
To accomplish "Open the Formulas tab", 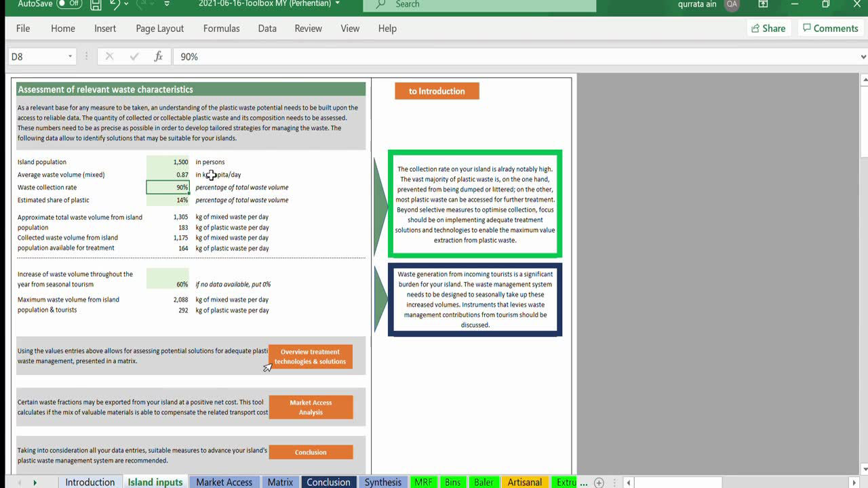I will pyautogui.click(x=221, y=28).
